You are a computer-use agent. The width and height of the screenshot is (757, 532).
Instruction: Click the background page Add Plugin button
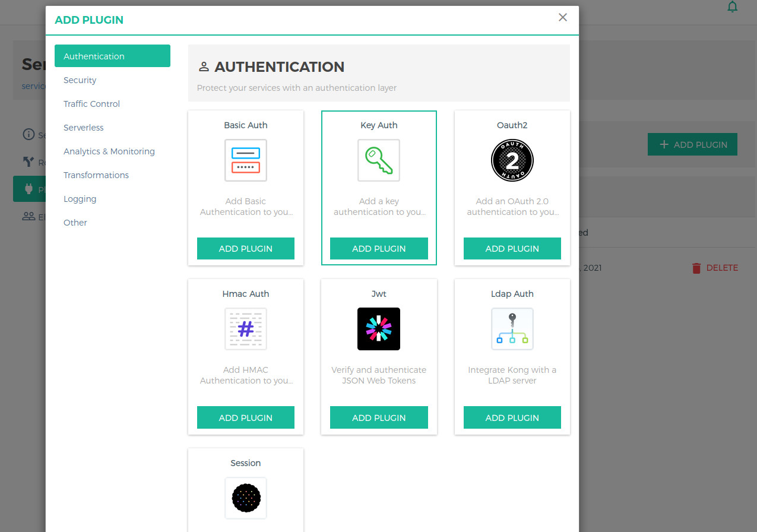692,144
